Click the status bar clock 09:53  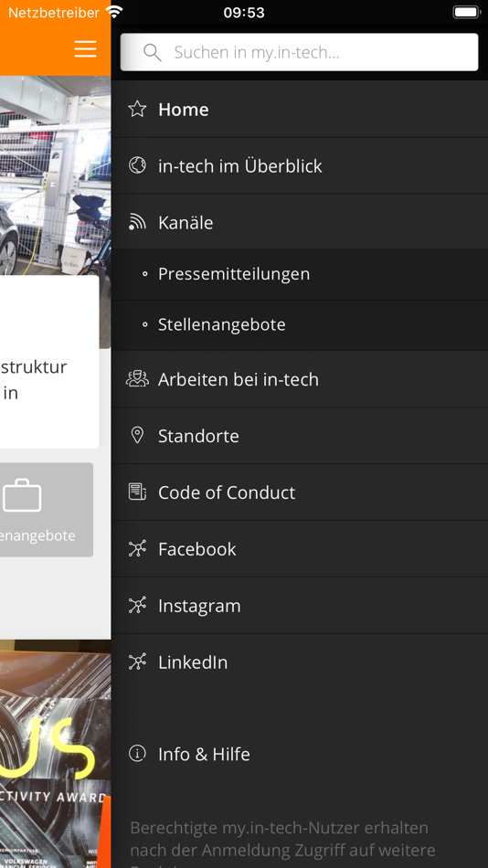pyautogui.click(x=244, y=12)
